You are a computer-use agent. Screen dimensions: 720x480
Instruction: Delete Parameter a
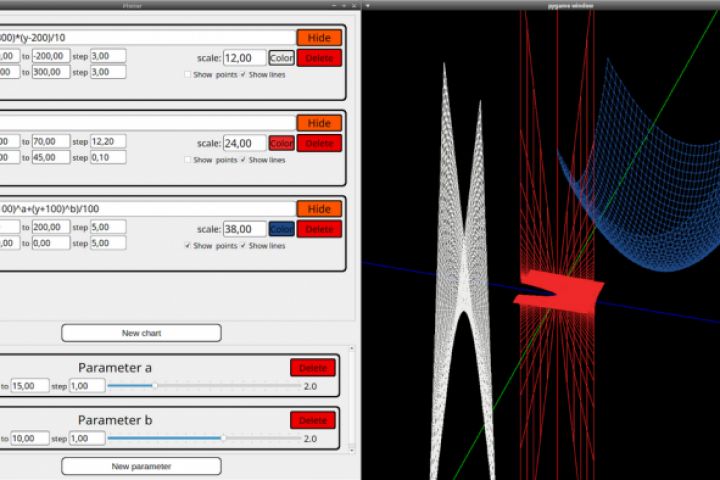tap(313, 368)
